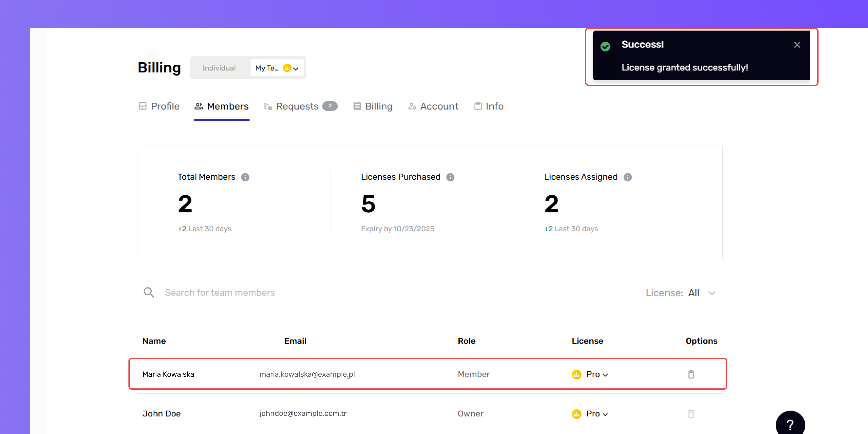Open the My Team selector dropdown

pos(277,68)
